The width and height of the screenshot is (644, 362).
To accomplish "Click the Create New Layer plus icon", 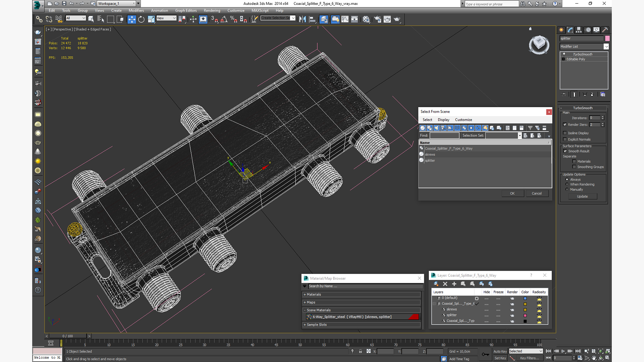I will point(454,284).
